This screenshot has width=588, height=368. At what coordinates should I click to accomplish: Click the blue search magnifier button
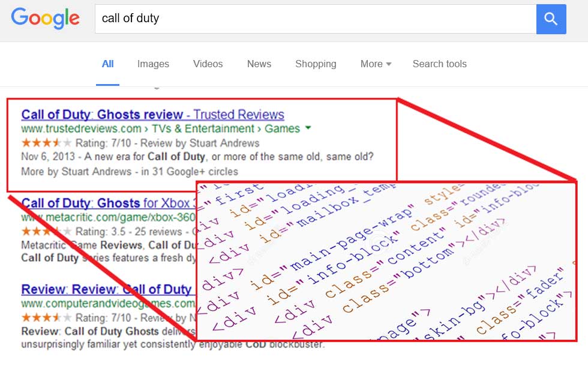coord(551,19)
